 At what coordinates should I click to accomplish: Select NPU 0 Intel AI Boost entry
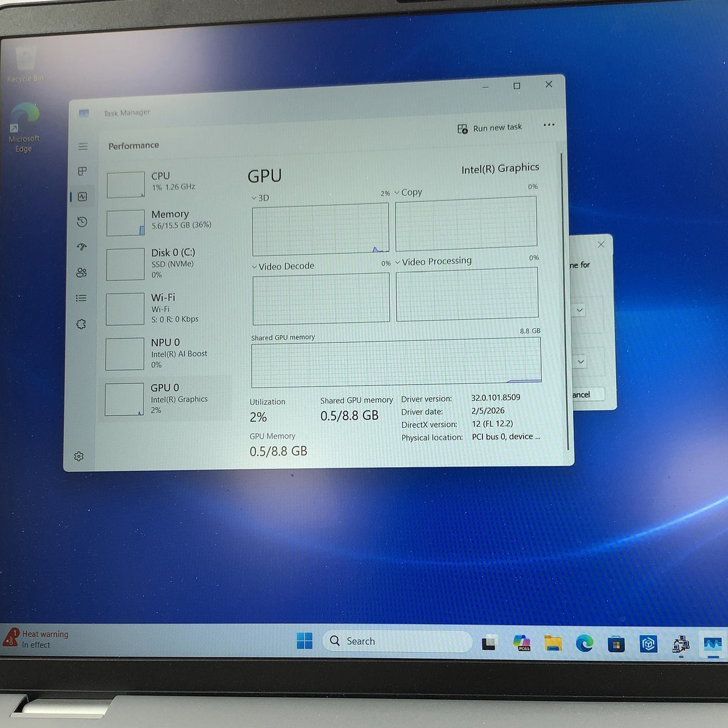coord(166,354)
